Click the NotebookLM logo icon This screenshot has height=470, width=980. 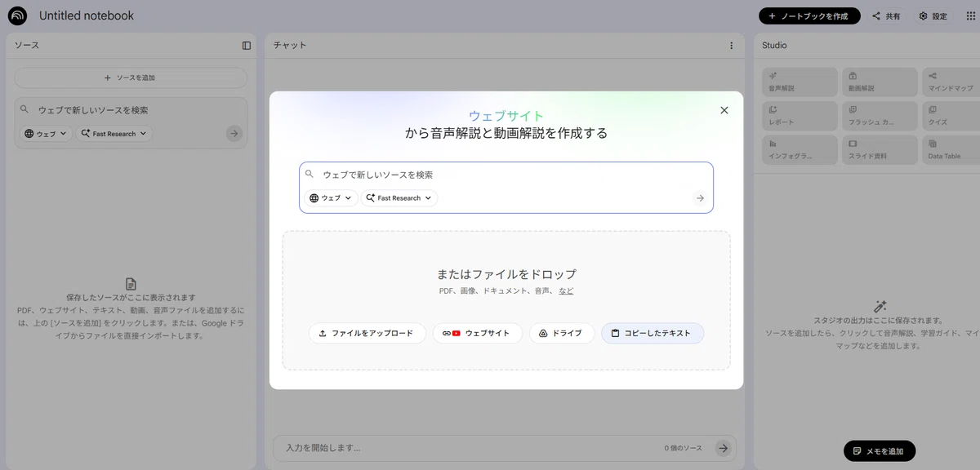point(17,16)
